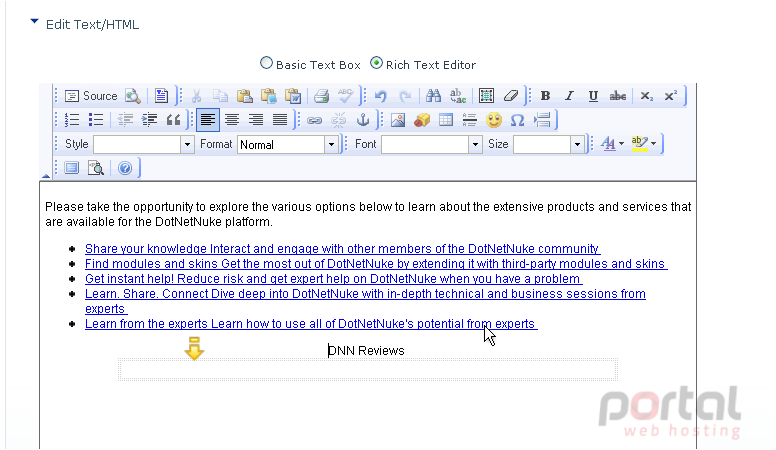Click on the DNN Reviews text
776x450 pixels.
tap(366, 350)
